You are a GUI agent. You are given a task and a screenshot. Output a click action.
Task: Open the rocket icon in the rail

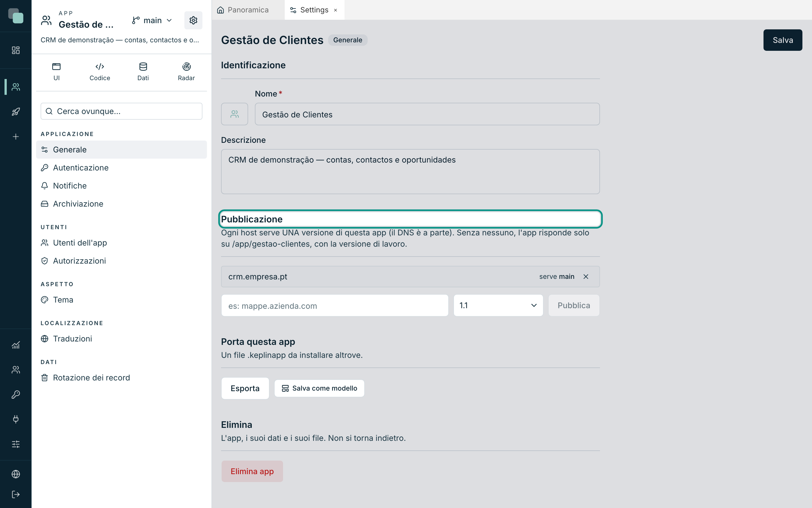[x=16, y=111]
